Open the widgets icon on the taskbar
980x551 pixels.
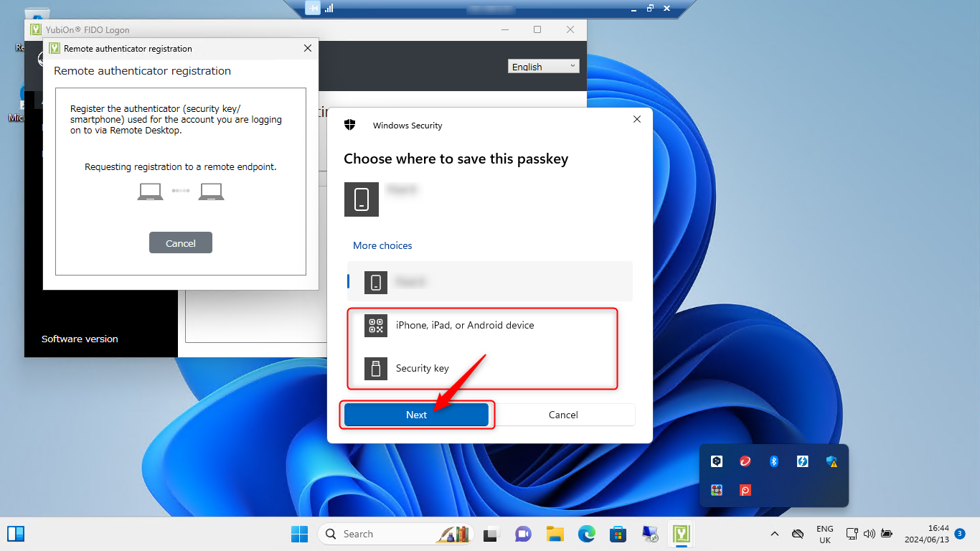coord(16,534)
